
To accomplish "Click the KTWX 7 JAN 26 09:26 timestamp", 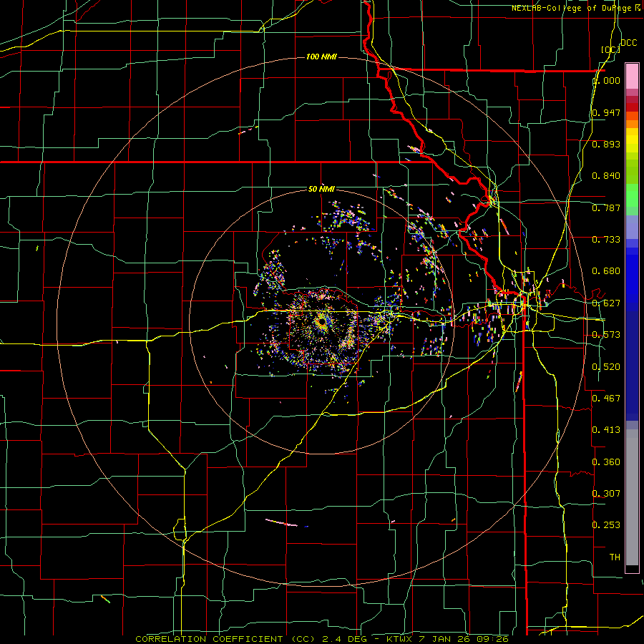I will click(x=448, y=639).
